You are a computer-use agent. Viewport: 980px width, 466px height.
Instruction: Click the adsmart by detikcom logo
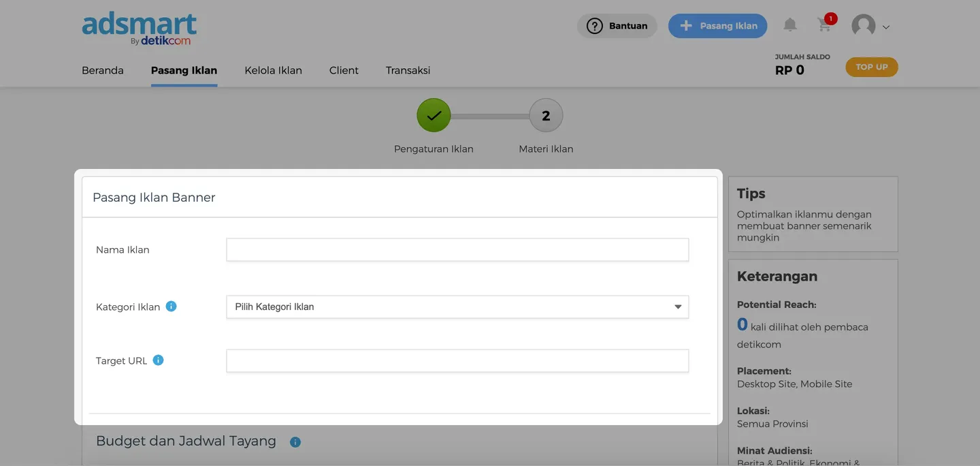pyautogui.click(x=140, y=29)
